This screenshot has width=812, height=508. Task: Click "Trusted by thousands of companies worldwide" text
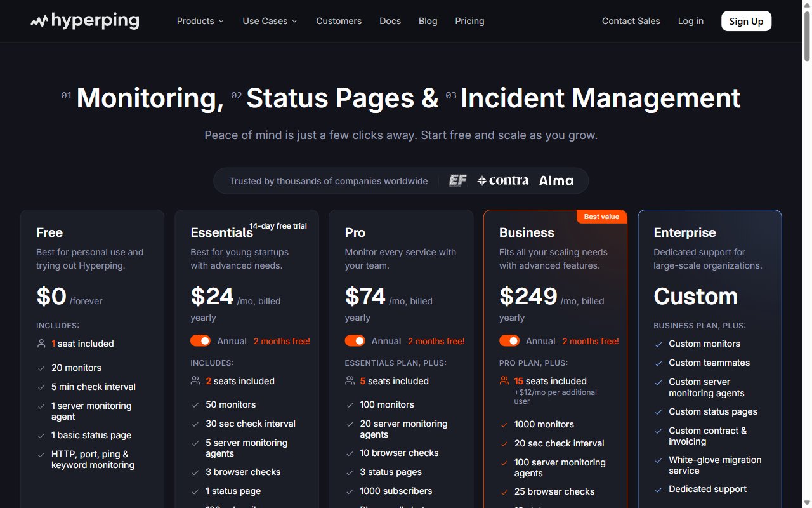click(329, 181)
